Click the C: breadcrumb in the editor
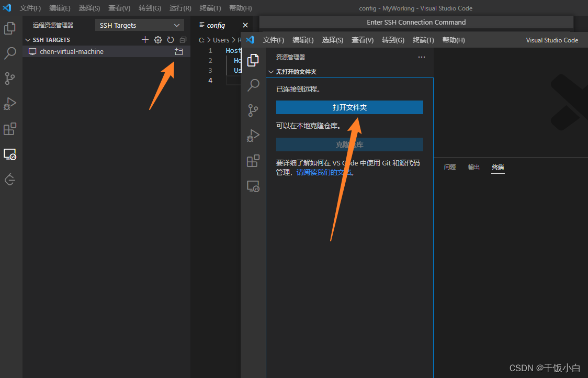The height and width of the screenshot is (378, 588). click(202, 40)
